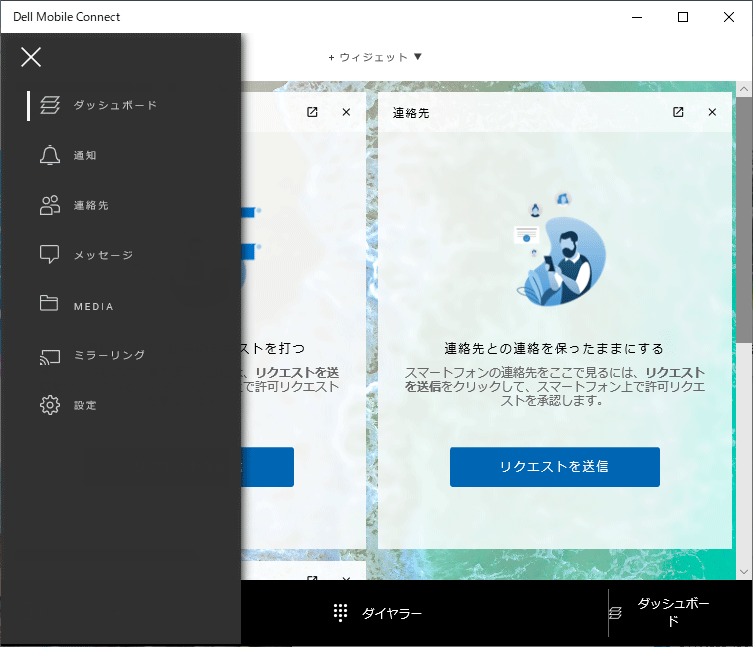753x647 pixels.
Task: Click the scrollbar down arrow
Action: 744,572
